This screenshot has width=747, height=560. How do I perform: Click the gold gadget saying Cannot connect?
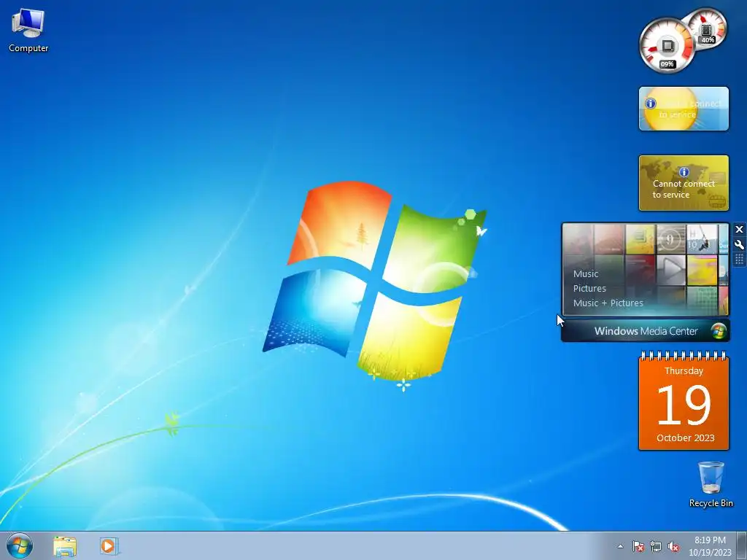683,183
